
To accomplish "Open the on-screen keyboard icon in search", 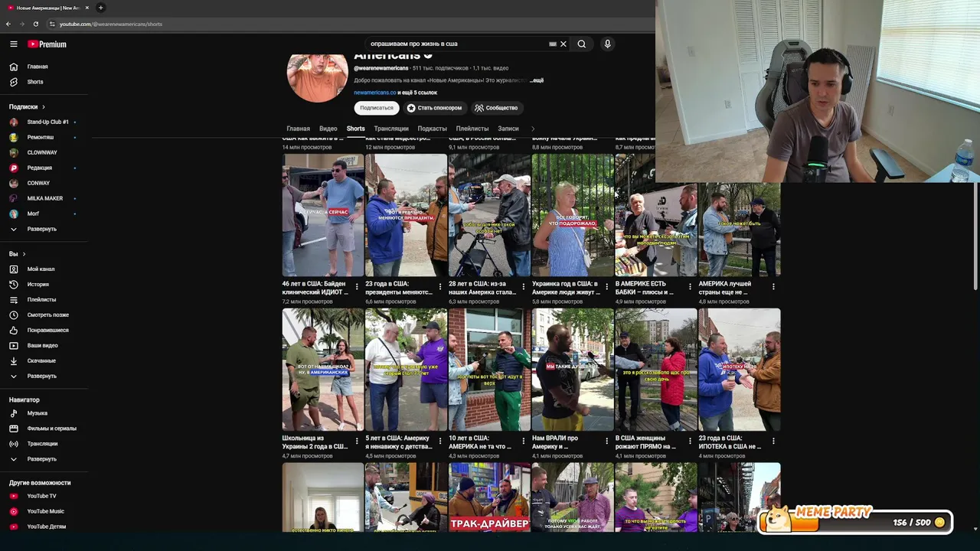I will point(553,44).
